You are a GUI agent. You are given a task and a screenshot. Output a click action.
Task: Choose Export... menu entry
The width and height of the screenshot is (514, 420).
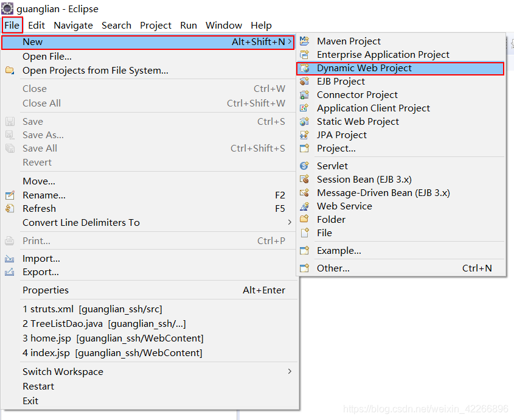(150, 272)
